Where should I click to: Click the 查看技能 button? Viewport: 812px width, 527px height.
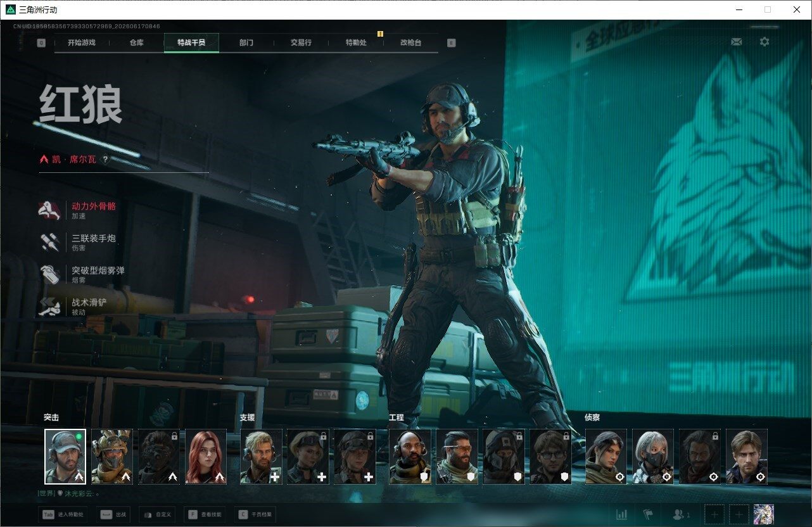(205, 514)
